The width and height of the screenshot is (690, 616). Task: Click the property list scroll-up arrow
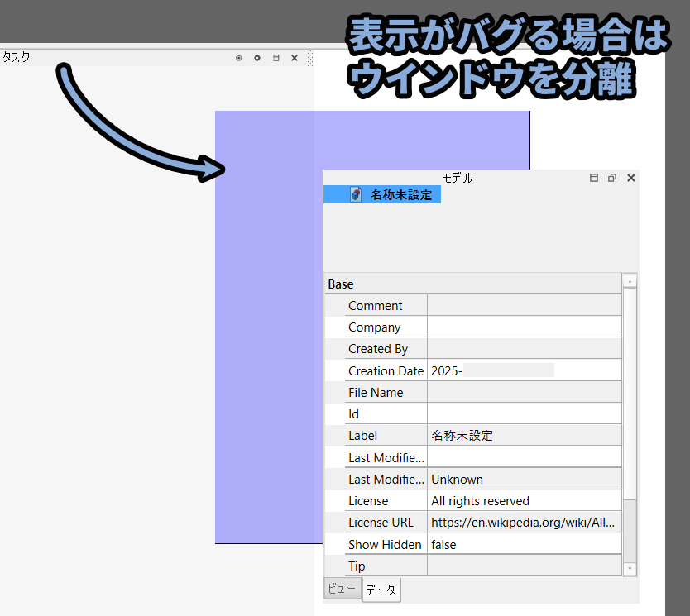tap(630, 281)
